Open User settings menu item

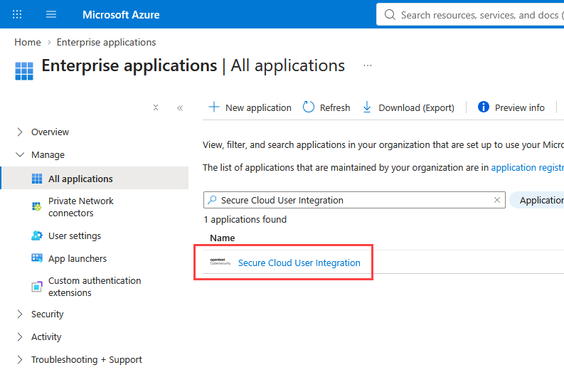[75, 235]
